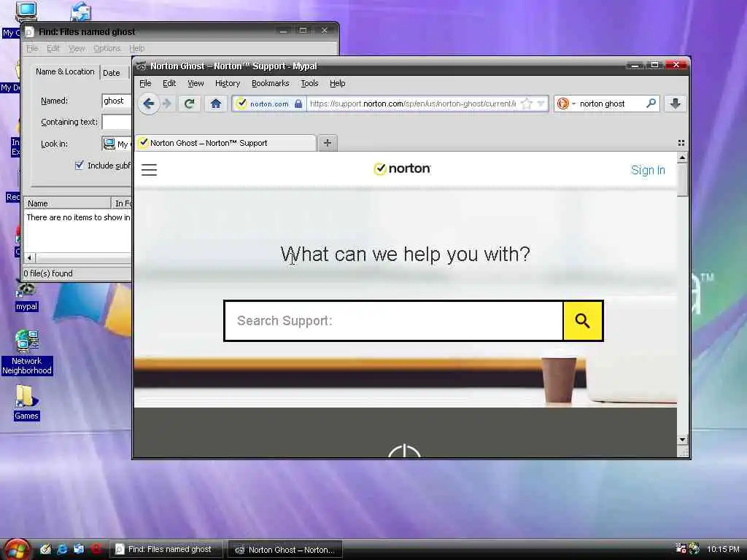Open the History menu
The image size is (747, 560).
[228, 83]
